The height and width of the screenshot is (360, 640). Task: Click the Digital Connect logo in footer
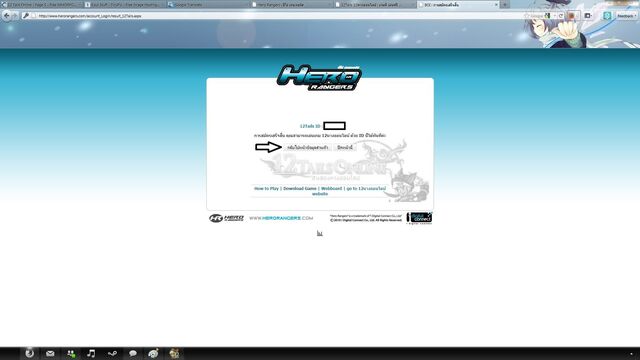point(419,218)
